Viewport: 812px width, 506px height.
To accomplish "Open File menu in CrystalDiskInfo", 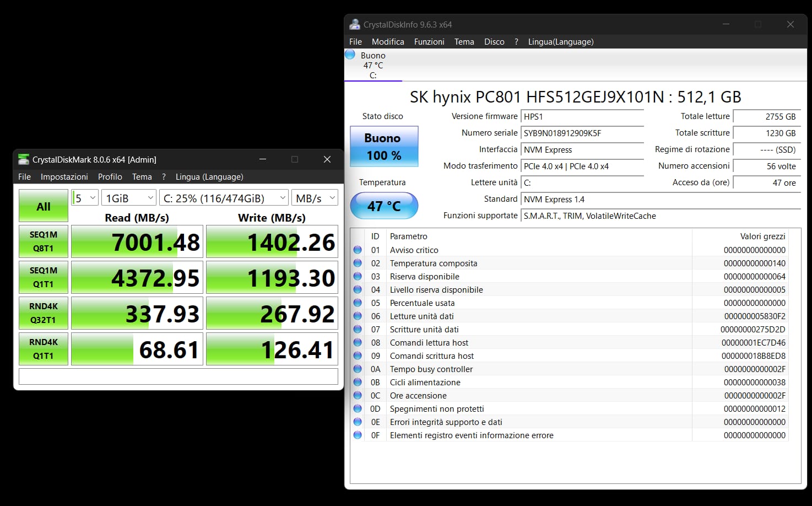I will (355, 41).
